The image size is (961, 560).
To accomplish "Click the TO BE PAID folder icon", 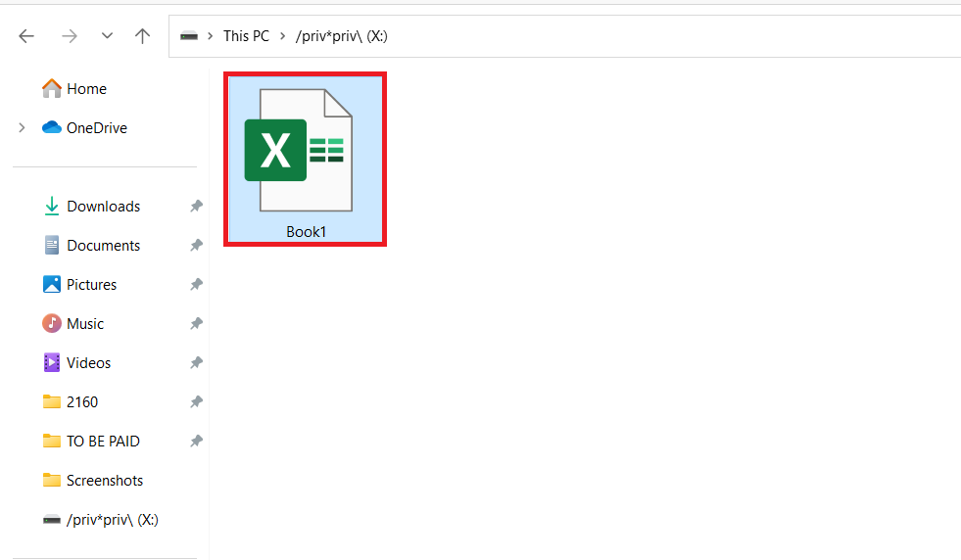I will (x=52, y=442).
